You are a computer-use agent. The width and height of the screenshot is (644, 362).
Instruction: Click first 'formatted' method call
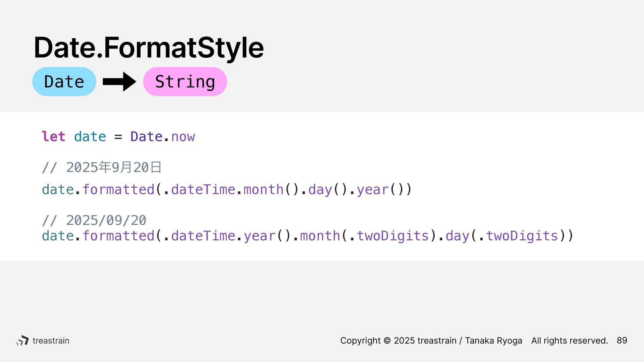point(118,189)
